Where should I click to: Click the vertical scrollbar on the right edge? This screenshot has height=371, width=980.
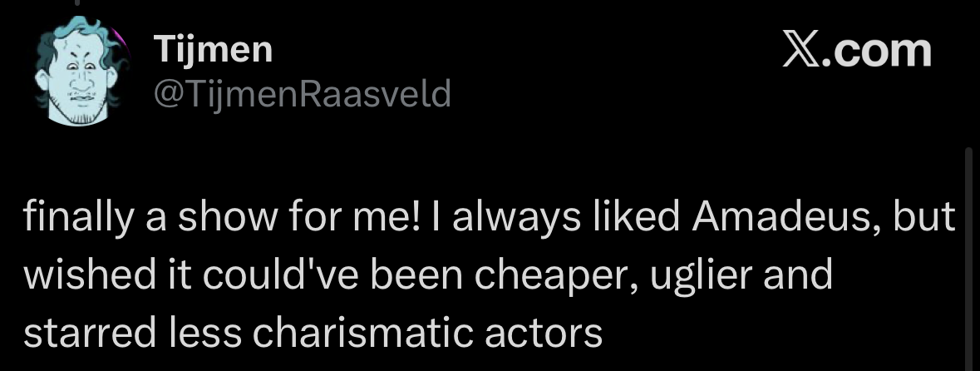click(x=968, y=250)
